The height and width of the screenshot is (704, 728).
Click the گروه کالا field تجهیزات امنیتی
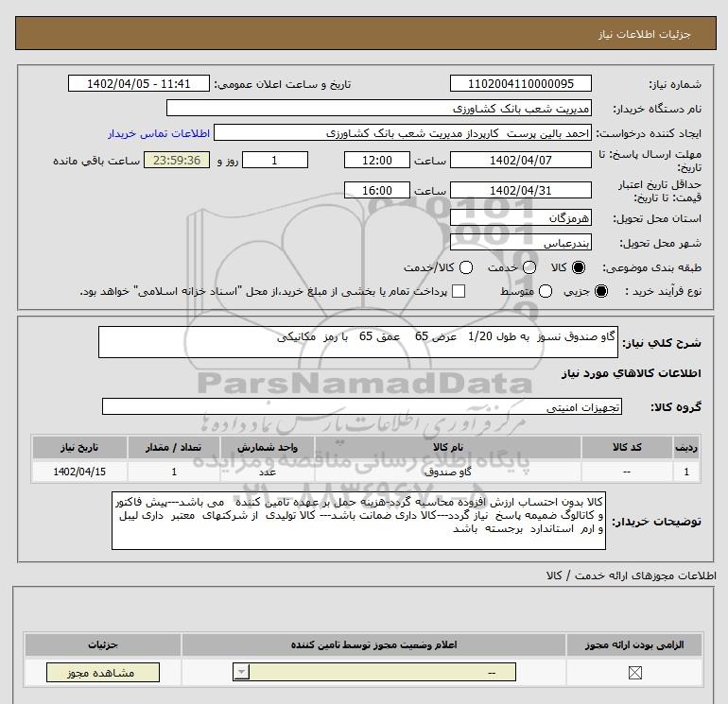pos(362,406)
